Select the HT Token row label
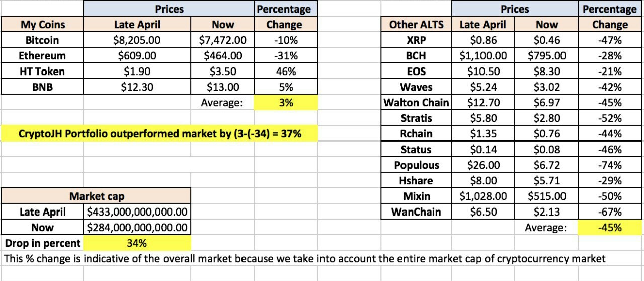Viewport: 644px width, 281px height. coord(42,72)
